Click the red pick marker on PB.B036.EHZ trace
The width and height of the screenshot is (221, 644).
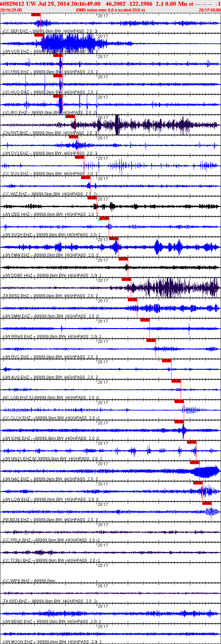point(207,503)
